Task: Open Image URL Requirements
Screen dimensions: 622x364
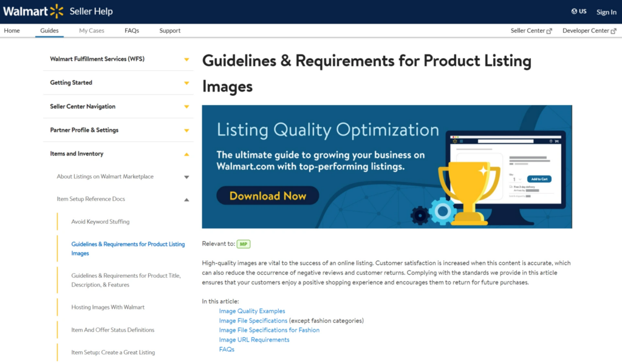Action: (x=253, y=339)
